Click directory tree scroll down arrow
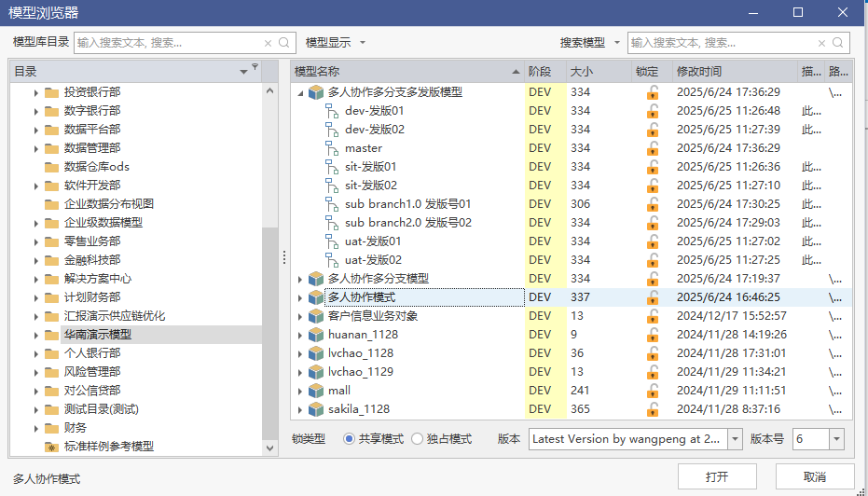Image resolution: width=868 pixels, height=496 pixels. pos(269,448)
